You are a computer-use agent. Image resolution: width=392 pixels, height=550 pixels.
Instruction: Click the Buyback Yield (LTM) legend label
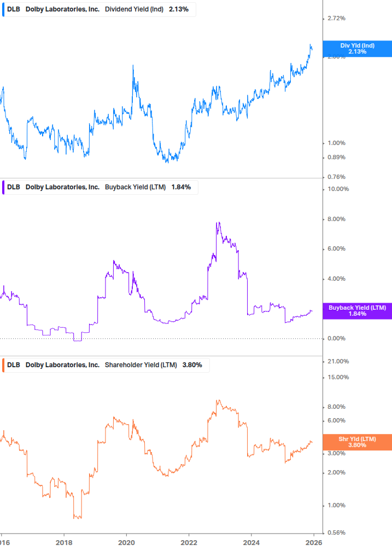click(135, 187)
